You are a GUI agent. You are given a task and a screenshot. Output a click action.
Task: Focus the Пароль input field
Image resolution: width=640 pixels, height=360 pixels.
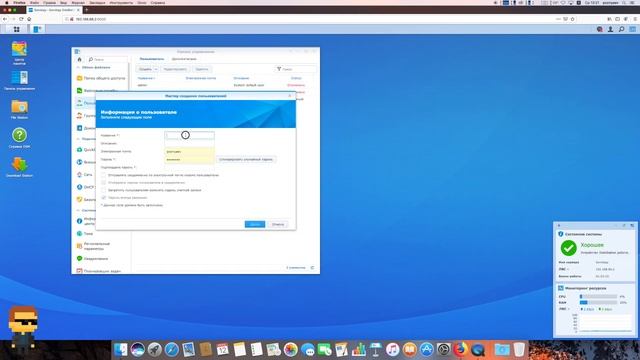pyautogui.click(x=189, y=160)
